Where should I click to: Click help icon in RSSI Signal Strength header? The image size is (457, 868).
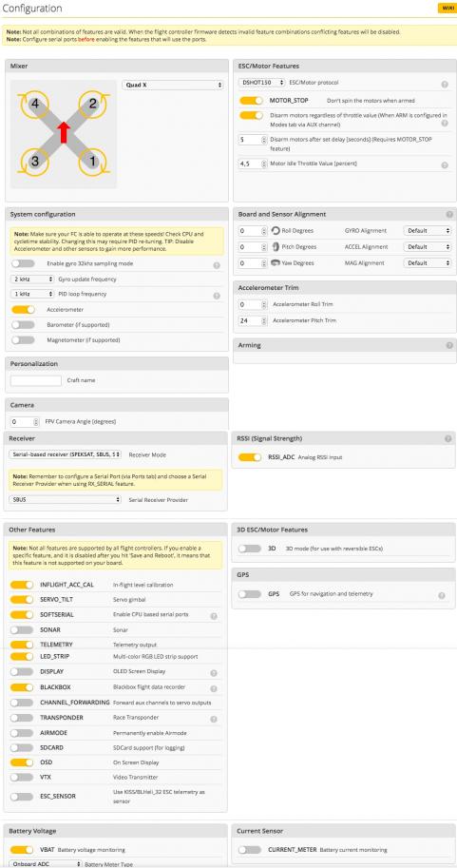click(x=448, y=438)
